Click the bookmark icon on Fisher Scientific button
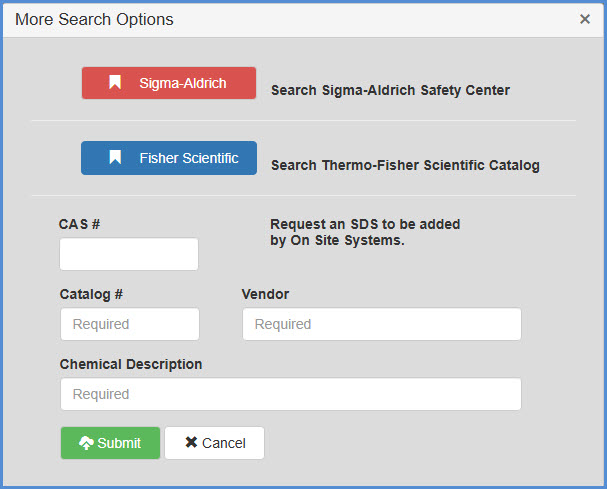 pos(115,158)
